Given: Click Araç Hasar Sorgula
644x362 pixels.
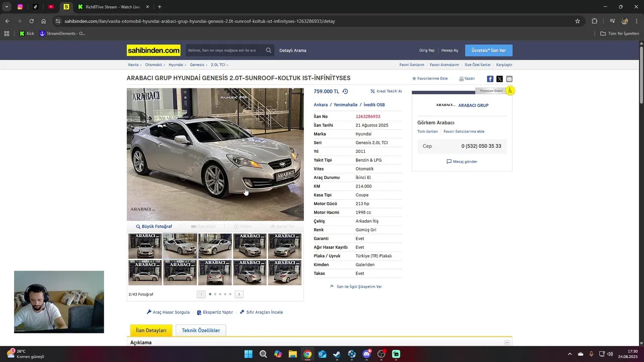Looking at the screenshot, I should [x=168, y=312].
